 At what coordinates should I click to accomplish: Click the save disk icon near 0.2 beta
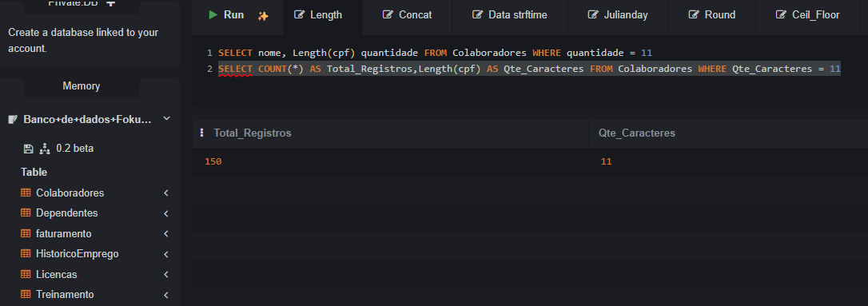[x=28, y=149]
